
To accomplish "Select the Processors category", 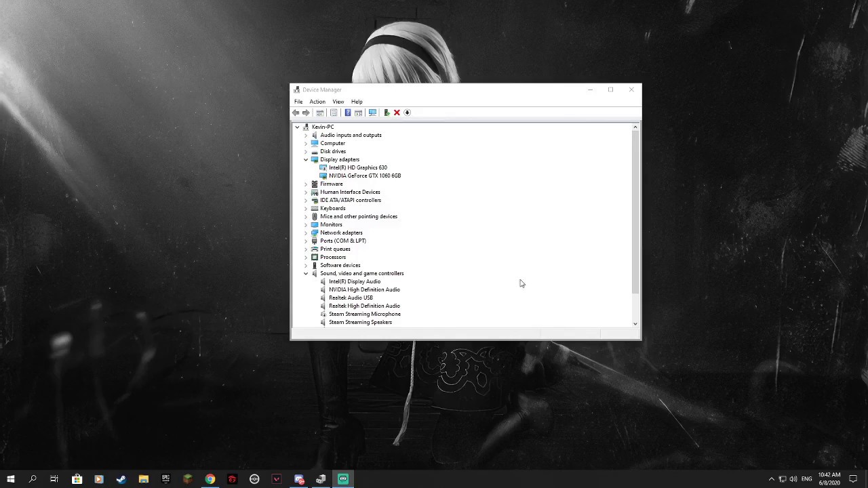I will tap(333, 257).
